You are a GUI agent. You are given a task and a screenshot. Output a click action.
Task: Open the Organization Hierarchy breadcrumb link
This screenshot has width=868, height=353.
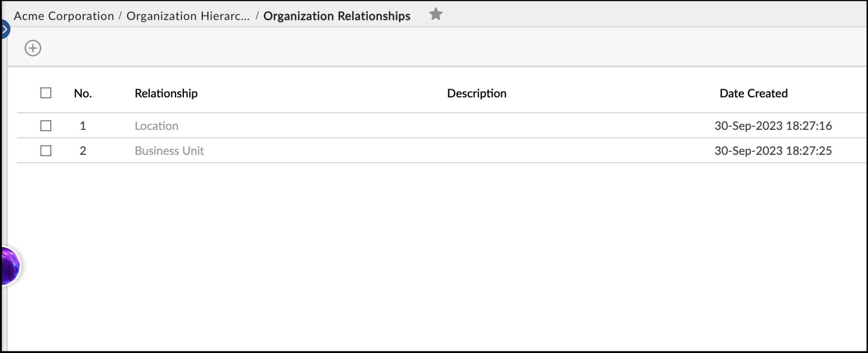tap(188, 16)
